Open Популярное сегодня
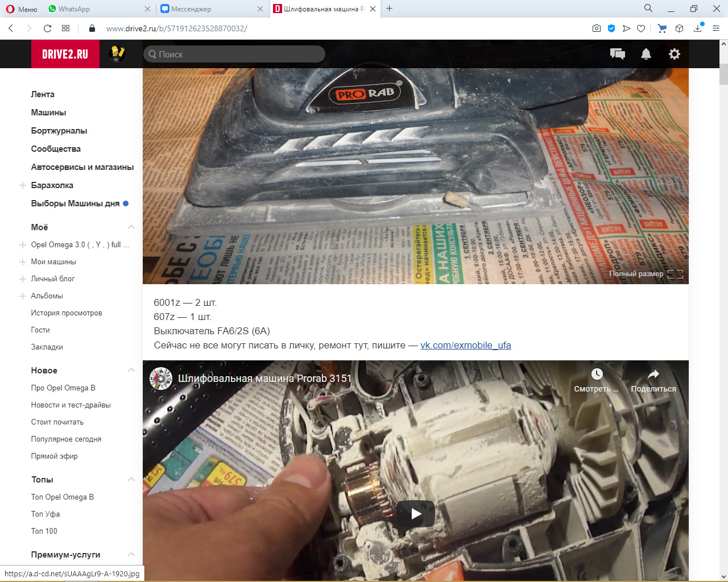Screen dimensions: 728x582 click(x=66, y=439)
